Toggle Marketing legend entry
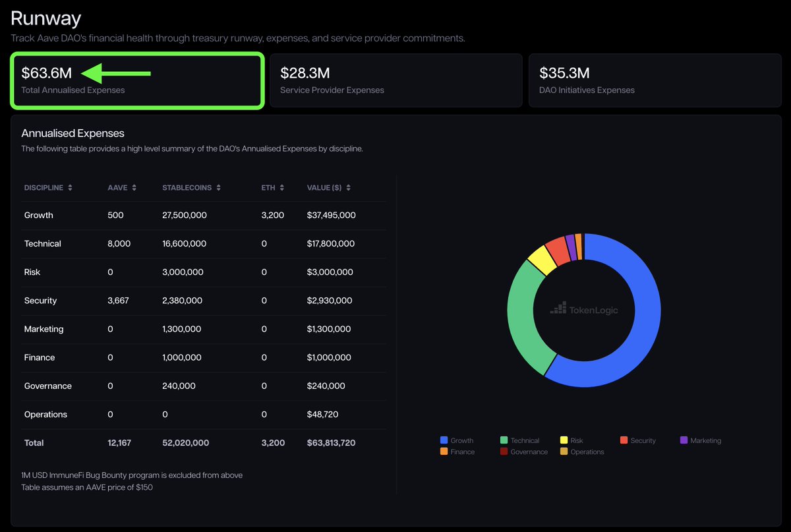 [701, 440]
